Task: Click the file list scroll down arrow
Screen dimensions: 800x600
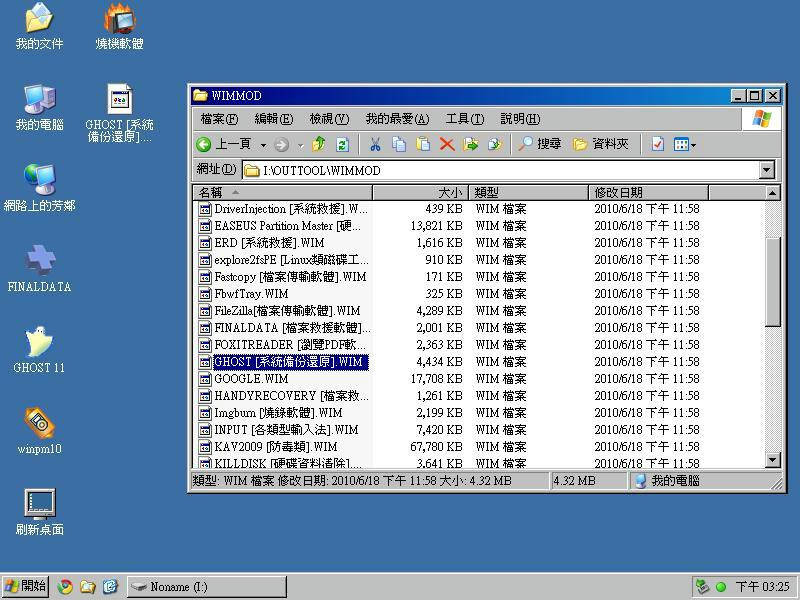Action: [x=772, y=460]
